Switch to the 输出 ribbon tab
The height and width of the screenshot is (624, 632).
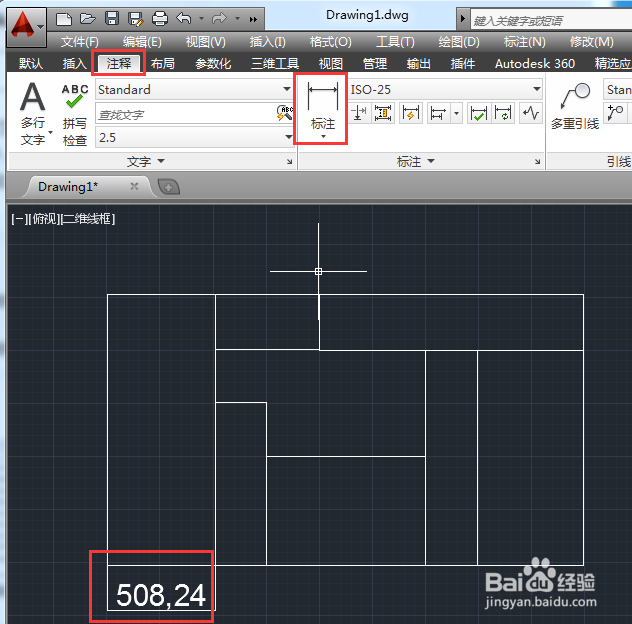click(x=418, y=64)
